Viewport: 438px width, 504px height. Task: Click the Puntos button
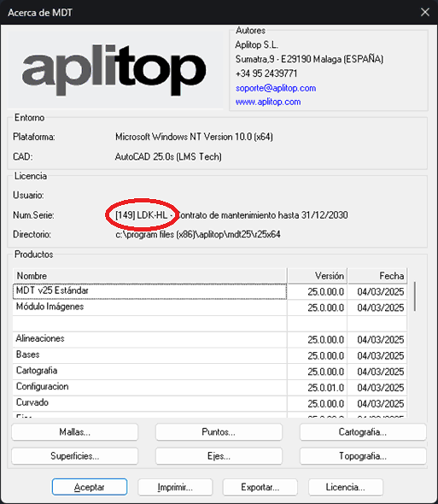[219, 431]
